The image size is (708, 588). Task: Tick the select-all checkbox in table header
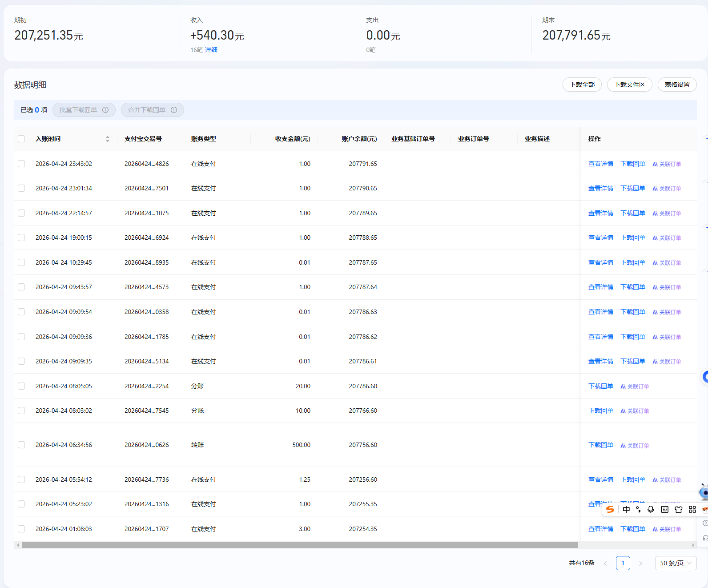21,139
